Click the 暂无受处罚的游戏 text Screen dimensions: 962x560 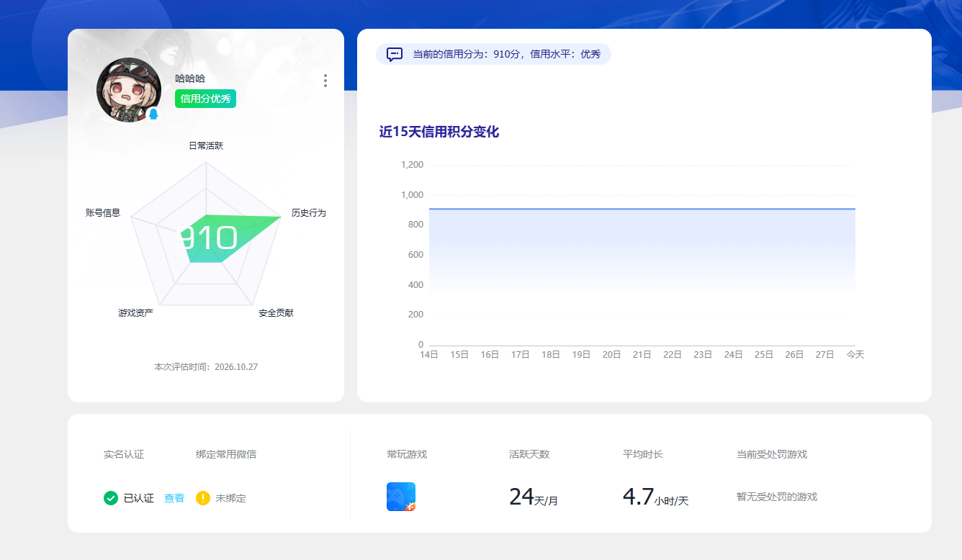click(x=777, y=497)
